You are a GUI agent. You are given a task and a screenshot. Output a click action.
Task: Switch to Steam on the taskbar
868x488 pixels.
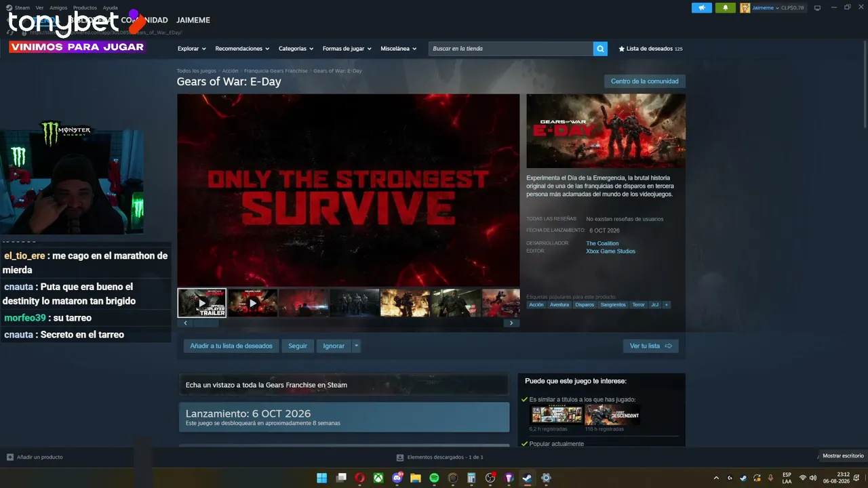527,478
